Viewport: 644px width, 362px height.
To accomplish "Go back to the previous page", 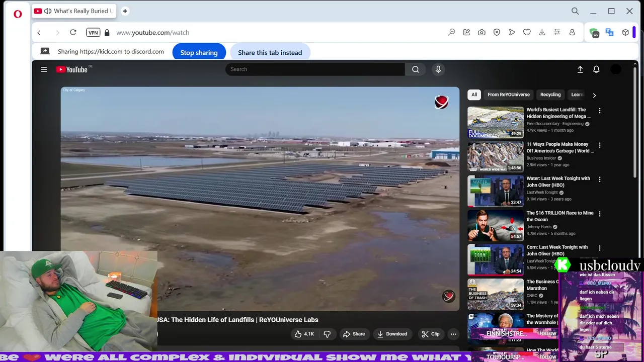I will tap(39, 33).
